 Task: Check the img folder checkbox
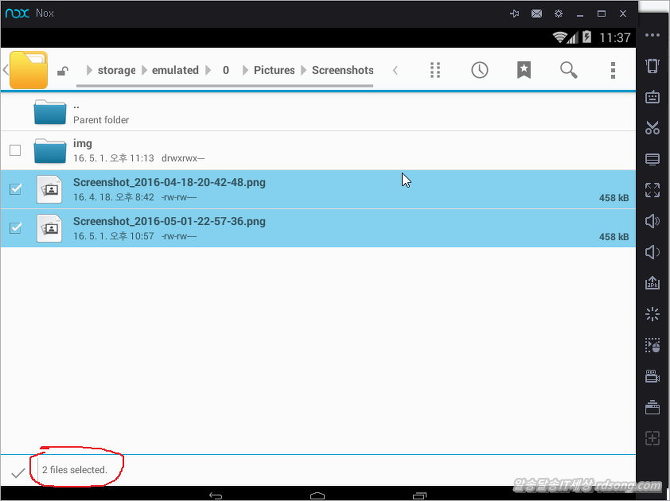coord(15,151)
